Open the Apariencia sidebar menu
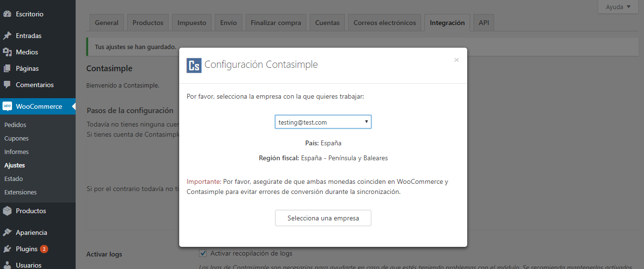 click(38, 232)
